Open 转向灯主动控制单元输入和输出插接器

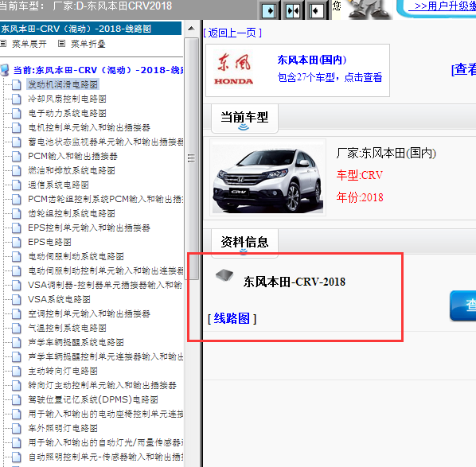pyautogui.click(x=103, y=385)
